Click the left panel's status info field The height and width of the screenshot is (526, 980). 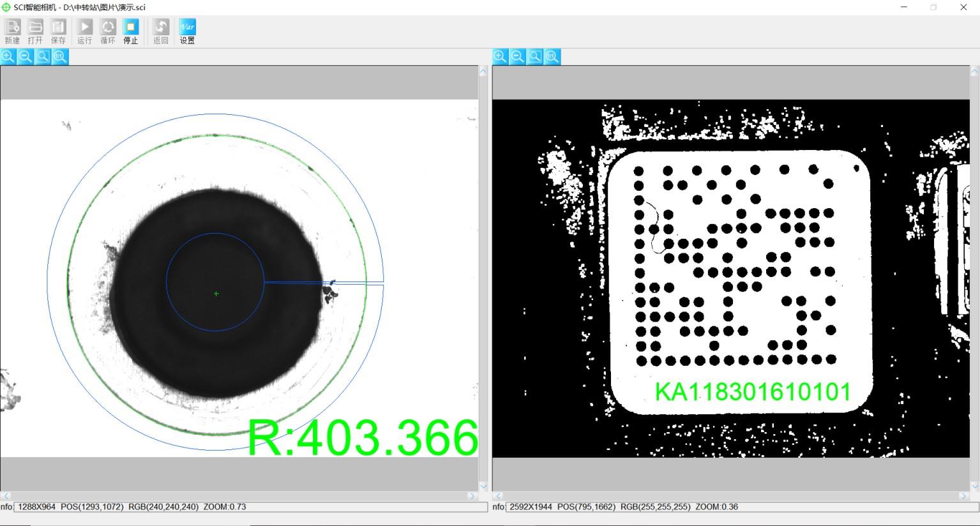(x=250, y=507)
